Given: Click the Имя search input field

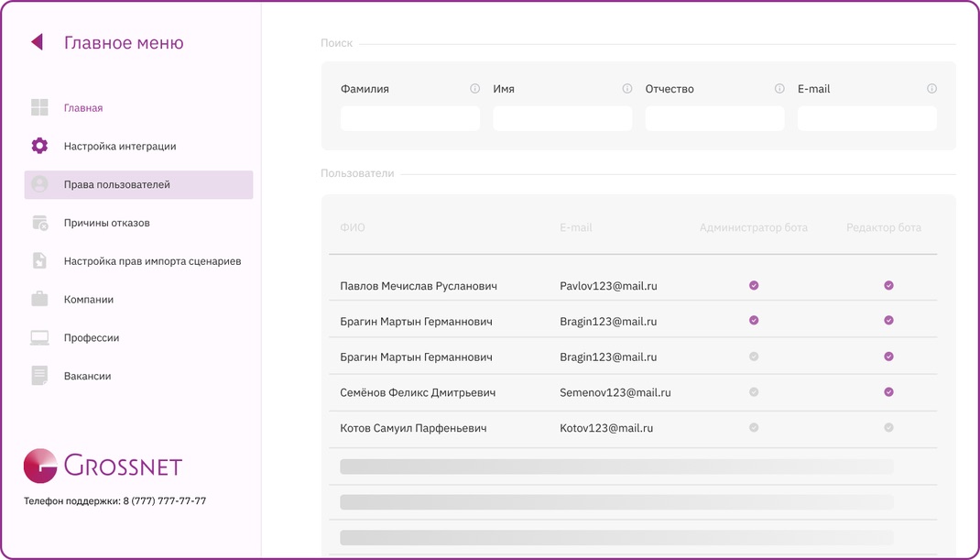Looking at the screenshot, I should pos(562,118).
